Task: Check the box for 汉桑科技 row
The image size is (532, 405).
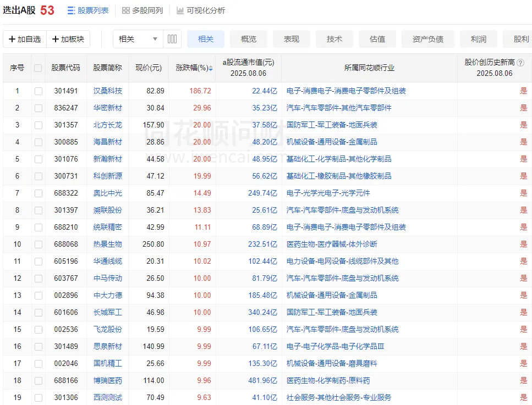Action: [x=38, y=91]
